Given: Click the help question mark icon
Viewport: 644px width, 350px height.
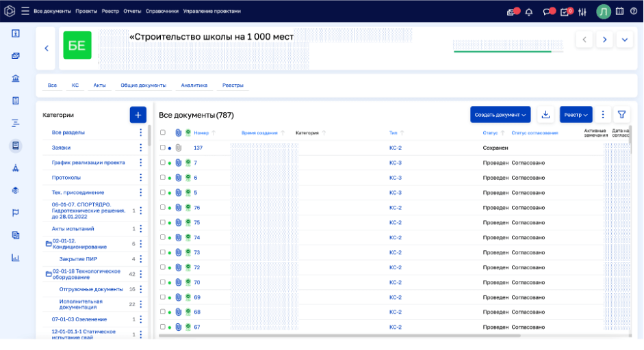Looking at the screenshot, I should 633,12.
